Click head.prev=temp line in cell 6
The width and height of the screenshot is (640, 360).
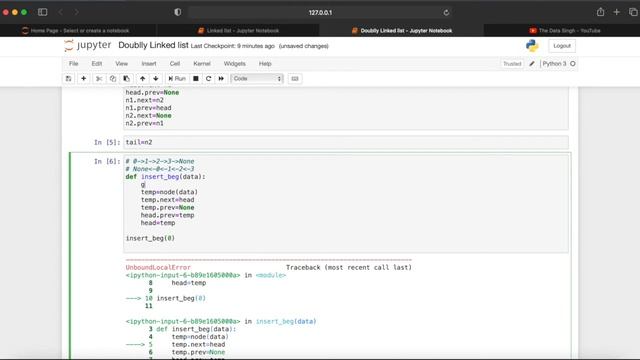coord(167,215)
